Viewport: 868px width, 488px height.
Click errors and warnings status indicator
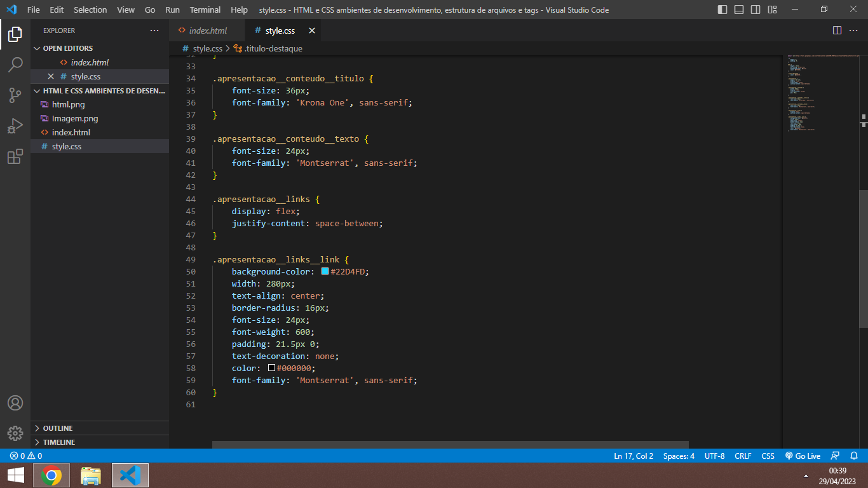pos(26,456)
